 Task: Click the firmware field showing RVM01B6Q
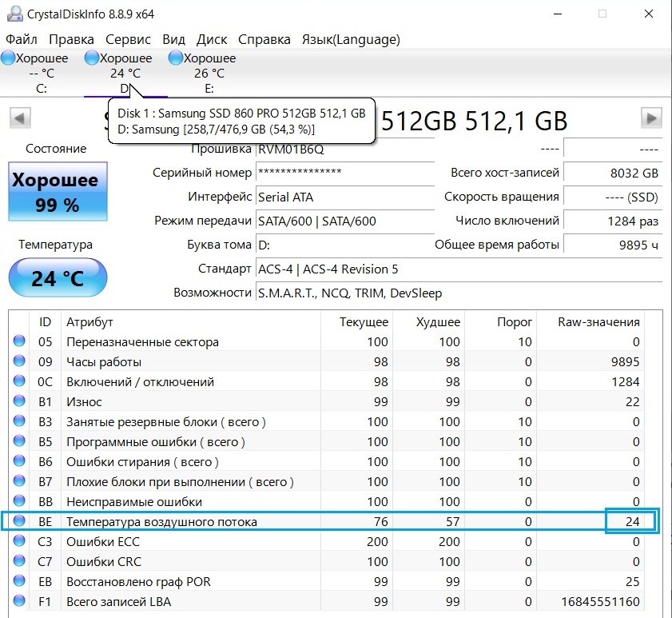pyautogui.click(x=291, y=150)
